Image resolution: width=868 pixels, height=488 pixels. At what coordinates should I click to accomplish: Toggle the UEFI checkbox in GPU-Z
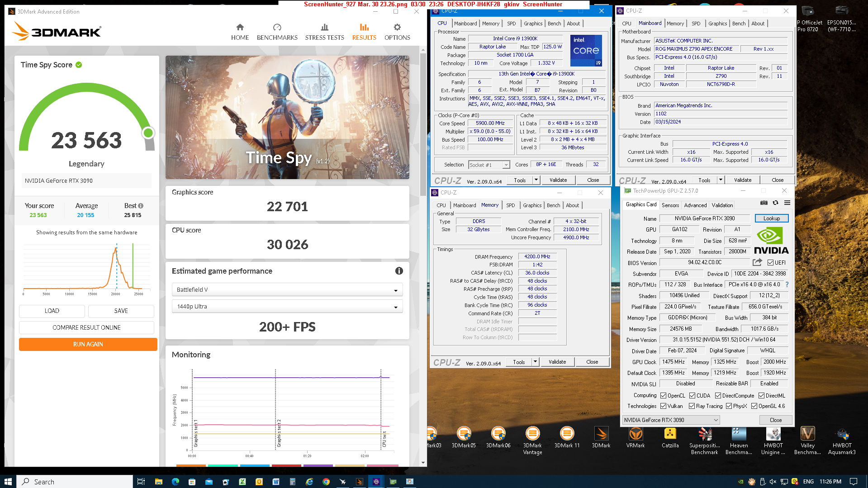tap(770, 263)
